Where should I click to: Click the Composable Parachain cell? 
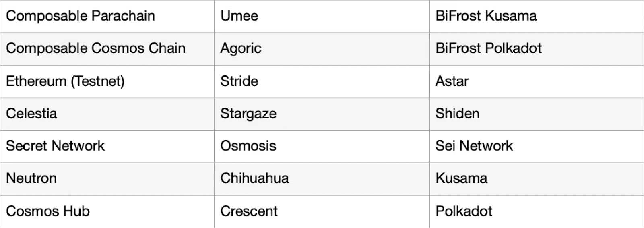[80, 16]
